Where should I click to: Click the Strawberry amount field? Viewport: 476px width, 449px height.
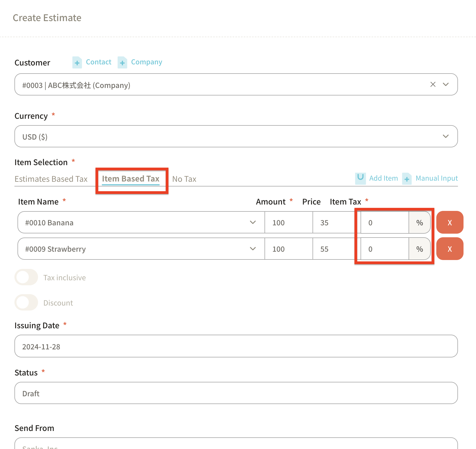(289, 249)
